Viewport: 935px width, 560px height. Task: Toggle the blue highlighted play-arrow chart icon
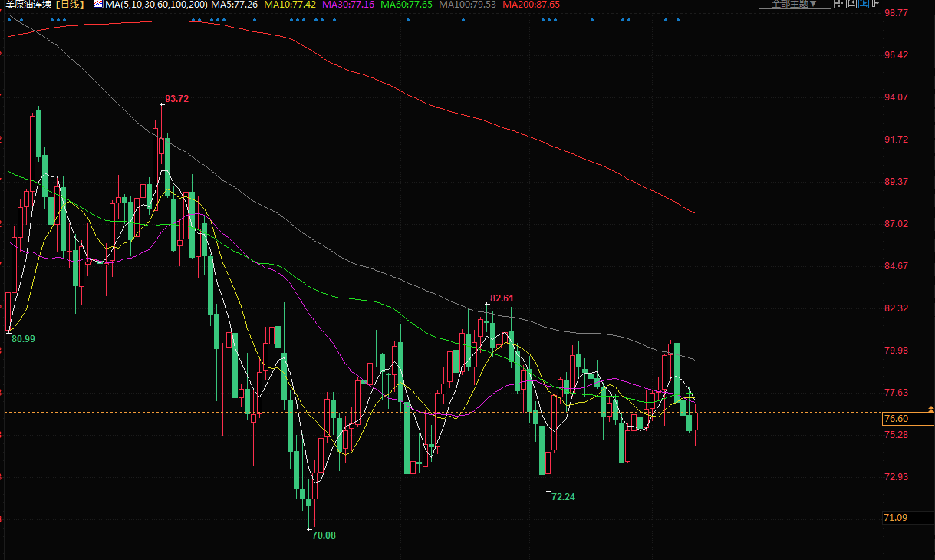click(x=863, y=4)
